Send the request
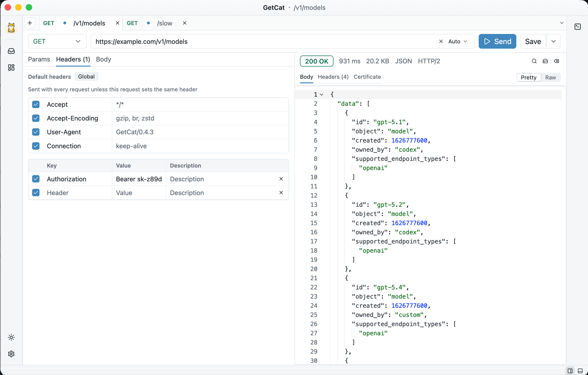This screenshot has width=588, height=375. 497,41
